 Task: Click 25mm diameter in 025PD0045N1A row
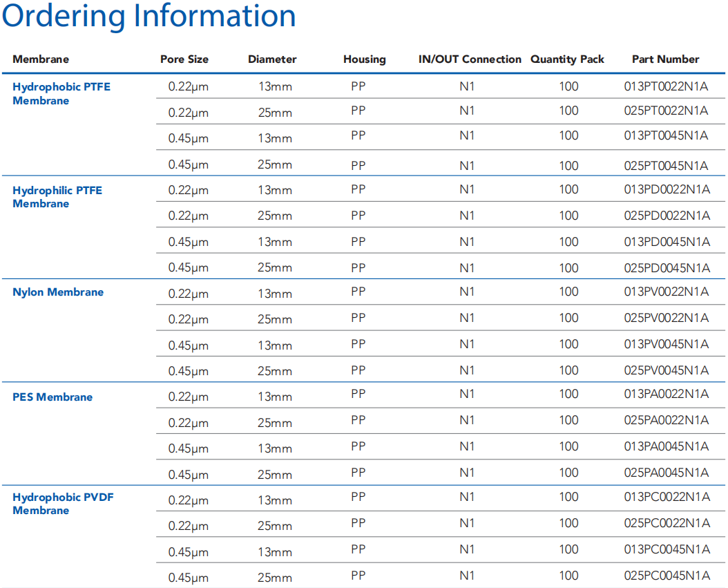click(275, 268)
